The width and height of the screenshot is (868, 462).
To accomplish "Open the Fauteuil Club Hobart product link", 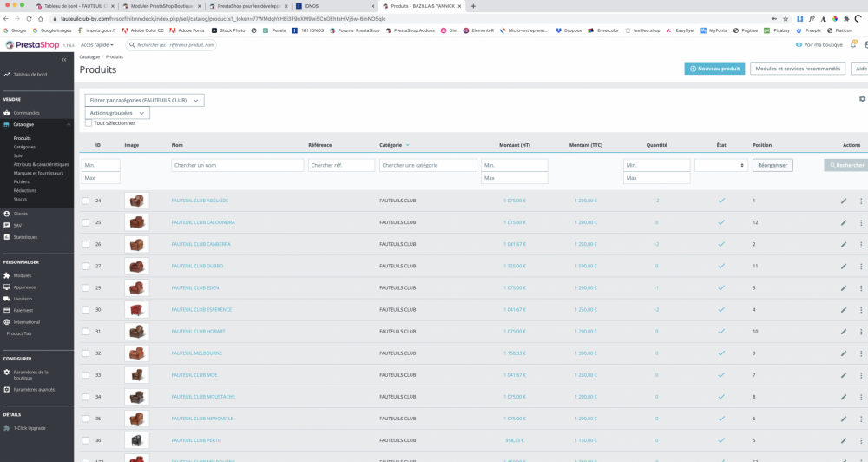I will [200, 331].
